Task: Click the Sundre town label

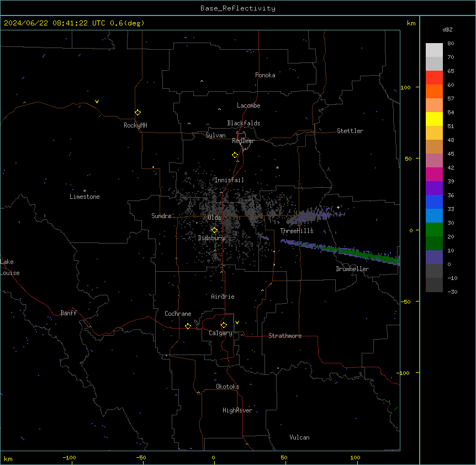Action: (x=161, y=216)
